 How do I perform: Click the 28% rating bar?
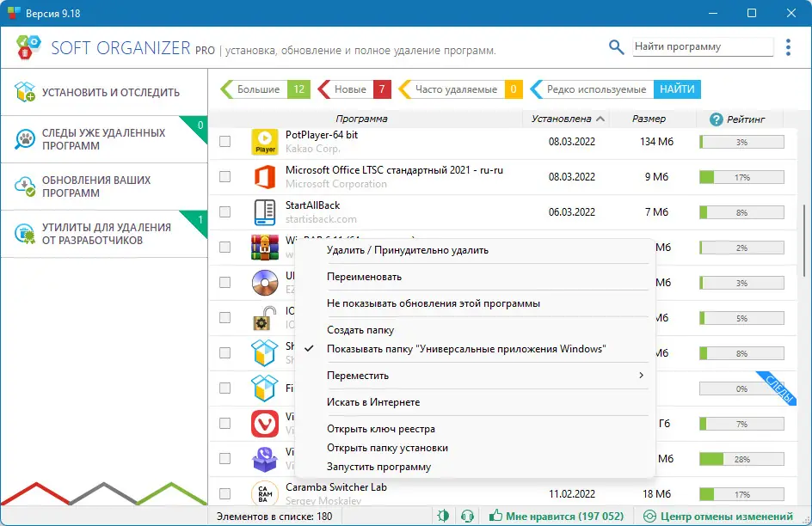741,459
